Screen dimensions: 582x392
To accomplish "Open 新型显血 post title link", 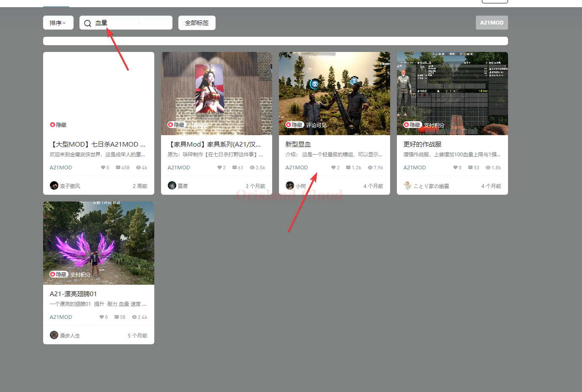I will [x=298, y=144].
